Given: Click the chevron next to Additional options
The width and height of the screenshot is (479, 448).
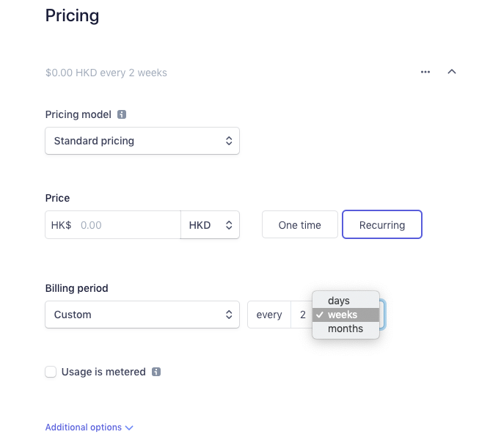Looking at the screenshot, I should (x=129, y=427).
